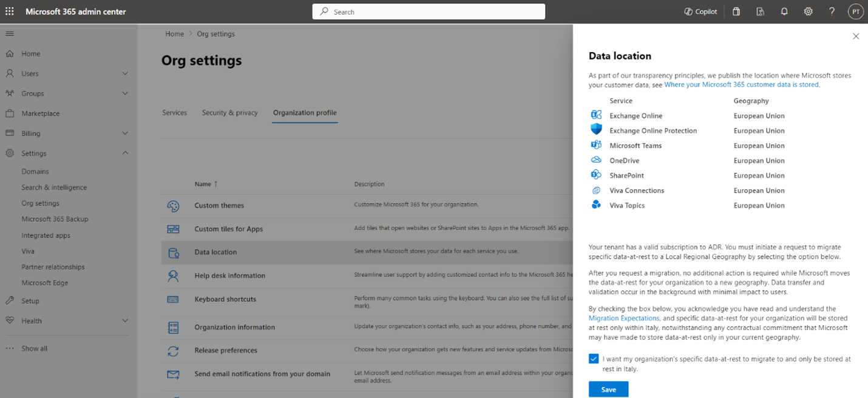Click the Save button
Viewport: 868px width, 398px height.
tap(608, 390)
